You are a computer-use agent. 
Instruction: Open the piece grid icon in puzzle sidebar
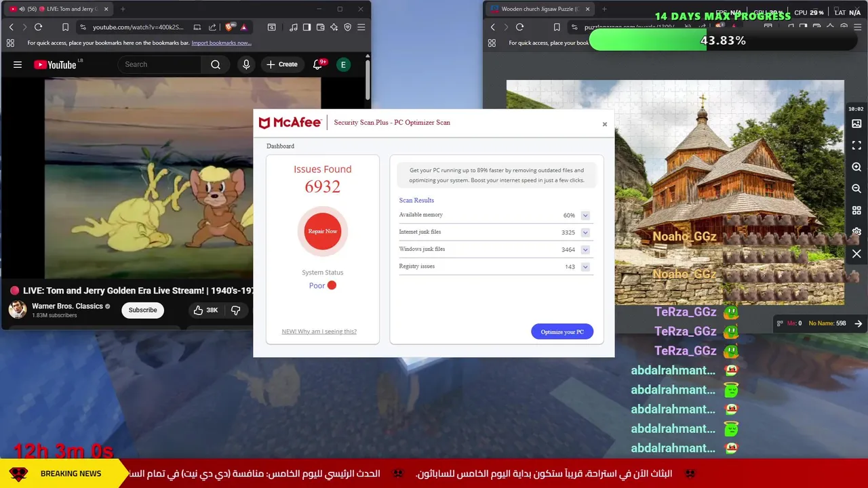click(x=856, y=210)
